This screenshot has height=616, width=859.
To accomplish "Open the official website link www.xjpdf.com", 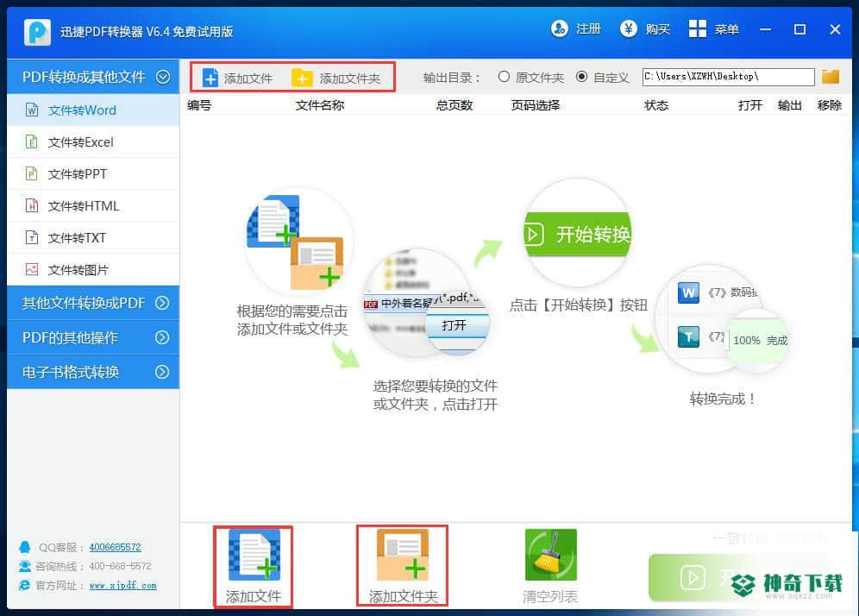I will [x=122, y=585].
